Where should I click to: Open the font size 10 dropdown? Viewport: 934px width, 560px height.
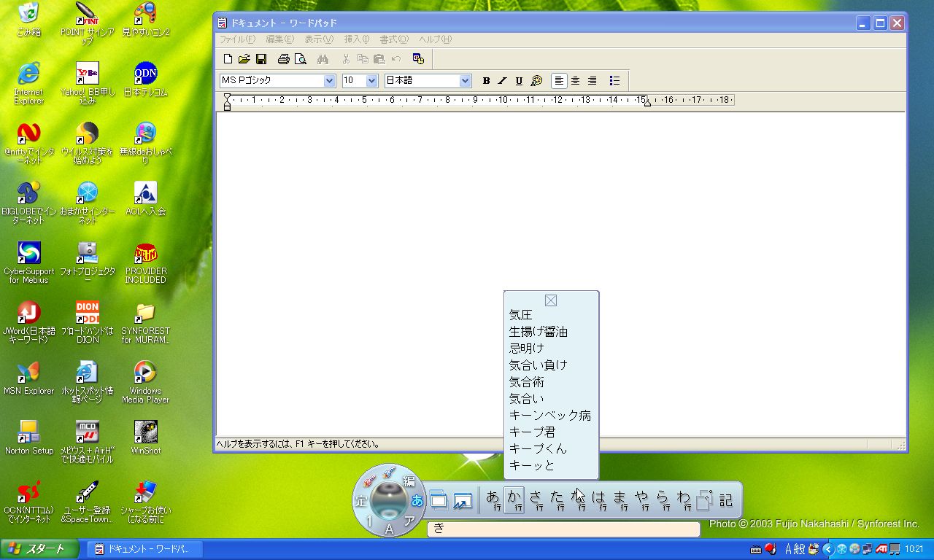point(371,81)
